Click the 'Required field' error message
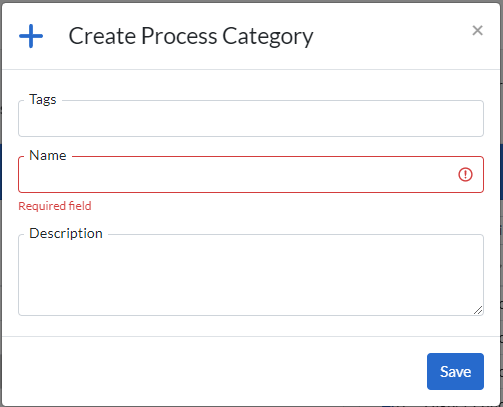The image size is (503, 407). (55, 206)
